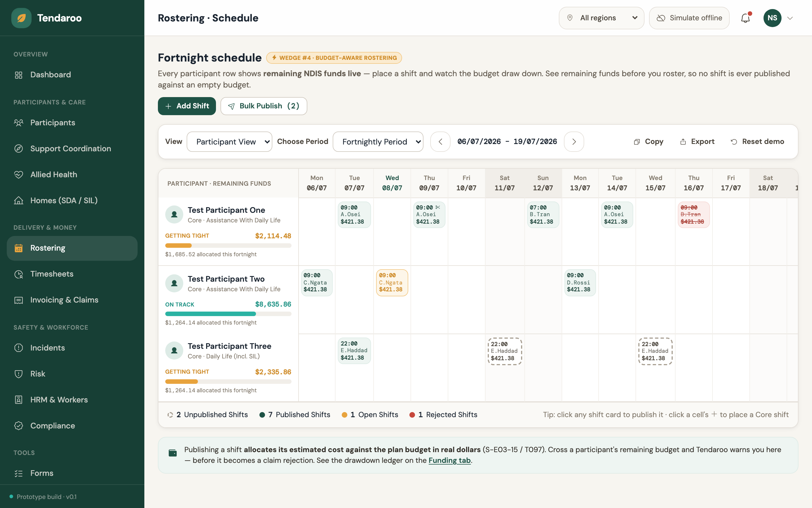
Task: Go to Compliance page
Action: (72, 425)
